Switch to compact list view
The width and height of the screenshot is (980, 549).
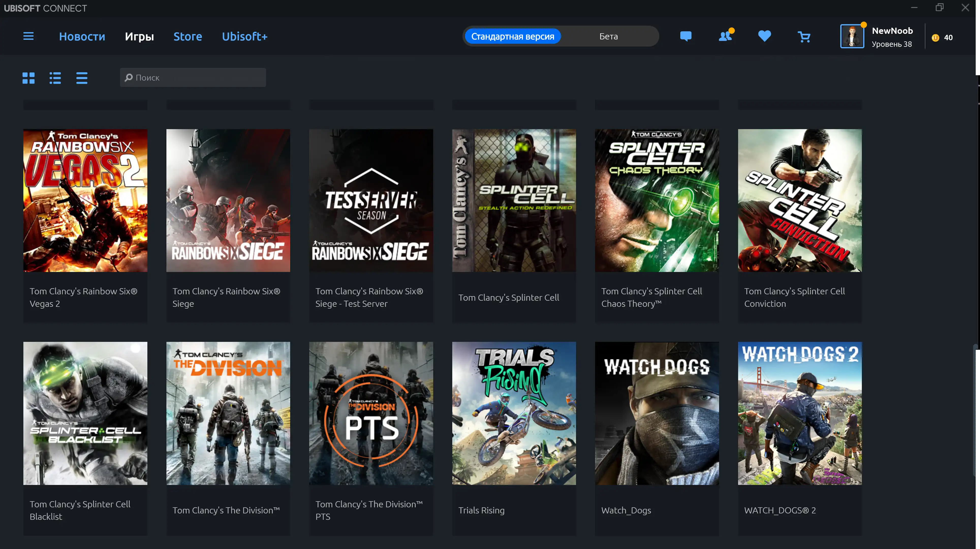point(82,78)
